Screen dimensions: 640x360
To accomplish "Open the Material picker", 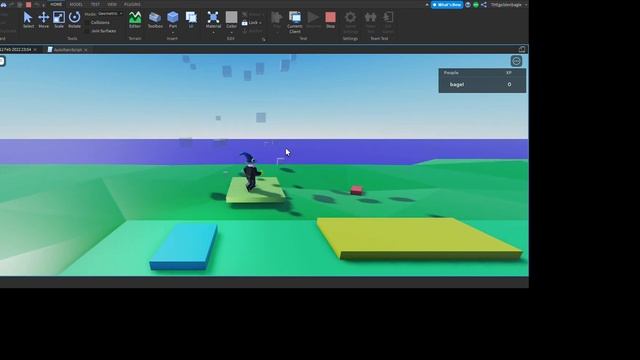I will coord(213,20).
